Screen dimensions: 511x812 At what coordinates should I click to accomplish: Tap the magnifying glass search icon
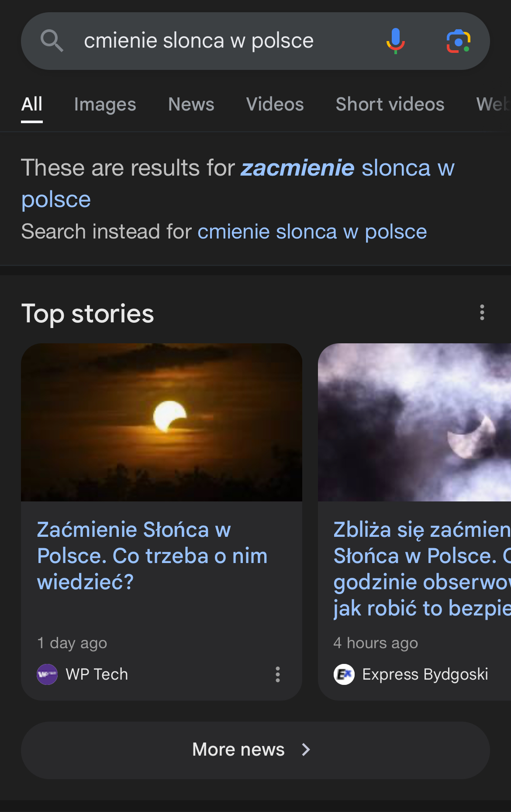coord(52,41)
